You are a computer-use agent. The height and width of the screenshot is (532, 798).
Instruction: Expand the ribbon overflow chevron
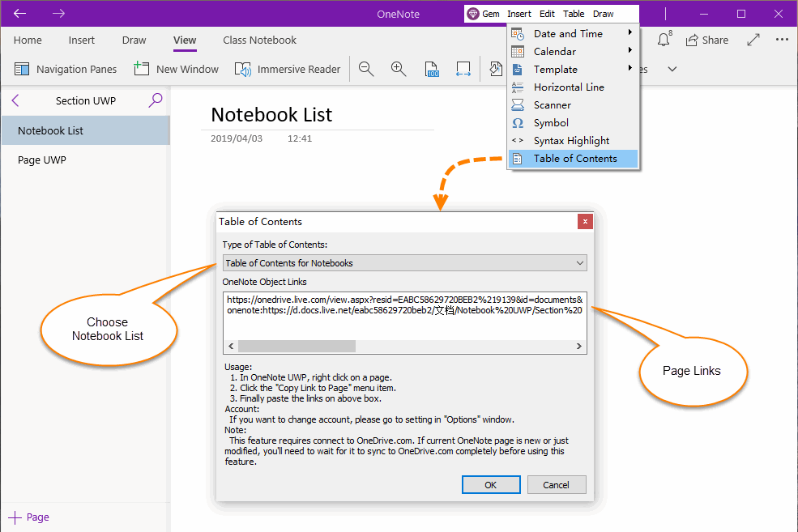click(x=672, y=69)
